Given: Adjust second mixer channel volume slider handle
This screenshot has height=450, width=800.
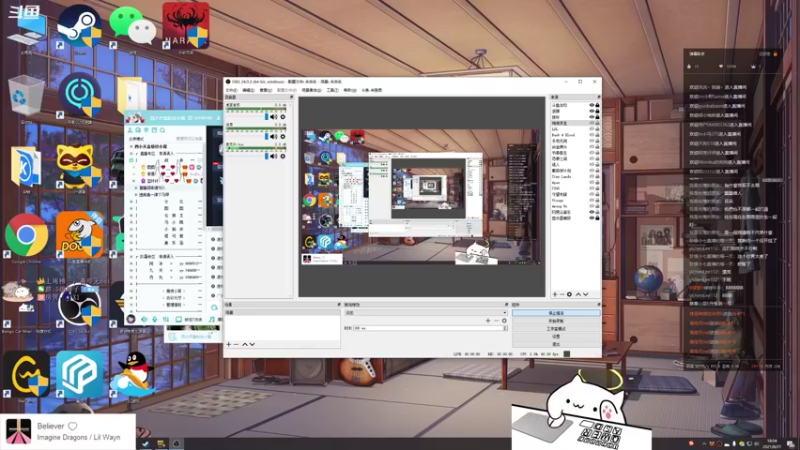Looking at the screenshot, I should click(x=266, y=136).
